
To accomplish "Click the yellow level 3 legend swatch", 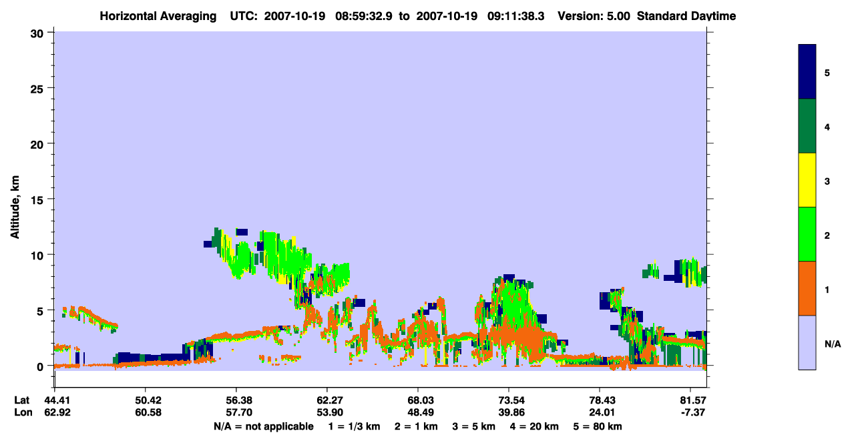I will click(x=807, y=180).
